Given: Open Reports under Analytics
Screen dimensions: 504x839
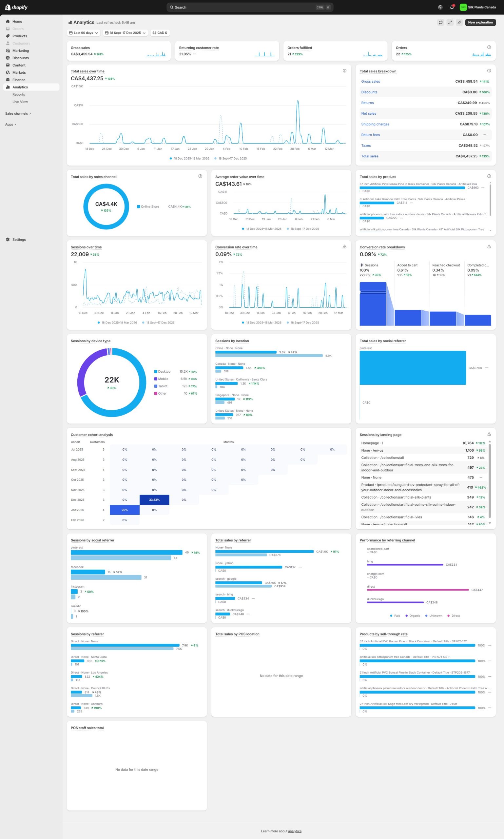Looking at the screenshot, I should click(19, 94).
